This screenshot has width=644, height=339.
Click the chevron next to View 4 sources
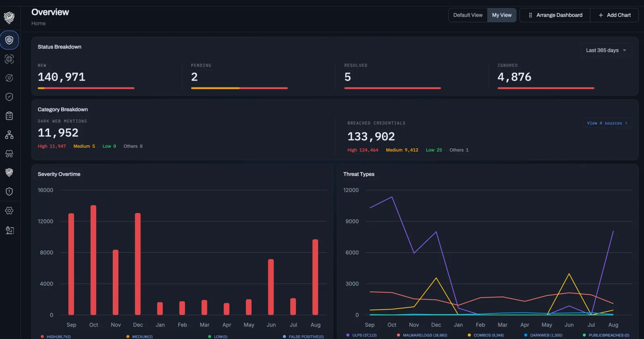[626, 123]
